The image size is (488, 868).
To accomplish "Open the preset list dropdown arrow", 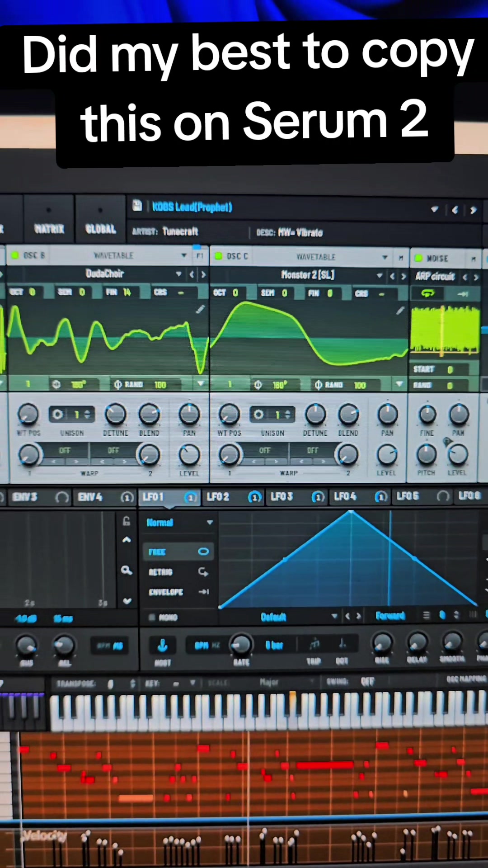I will click(435, 209).
